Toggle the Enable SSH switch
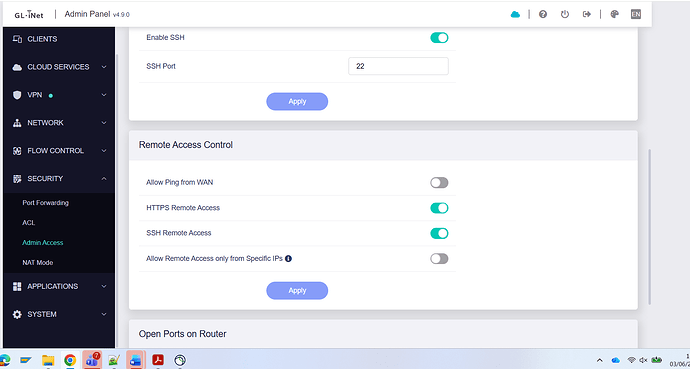The height and width of the screenshot is (369, 690). pyautogui.click(x=439, y=38)
